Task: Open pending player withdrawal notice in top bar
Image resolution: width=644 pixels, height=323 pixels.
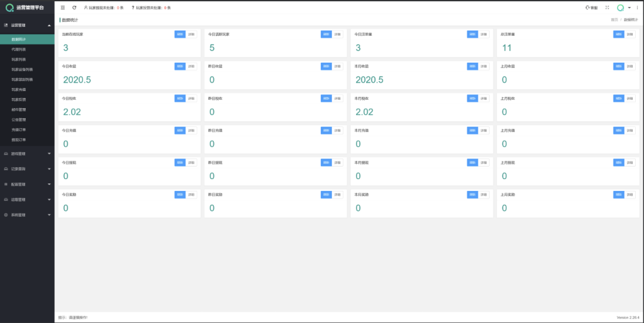Action: [x=103, y=8]
